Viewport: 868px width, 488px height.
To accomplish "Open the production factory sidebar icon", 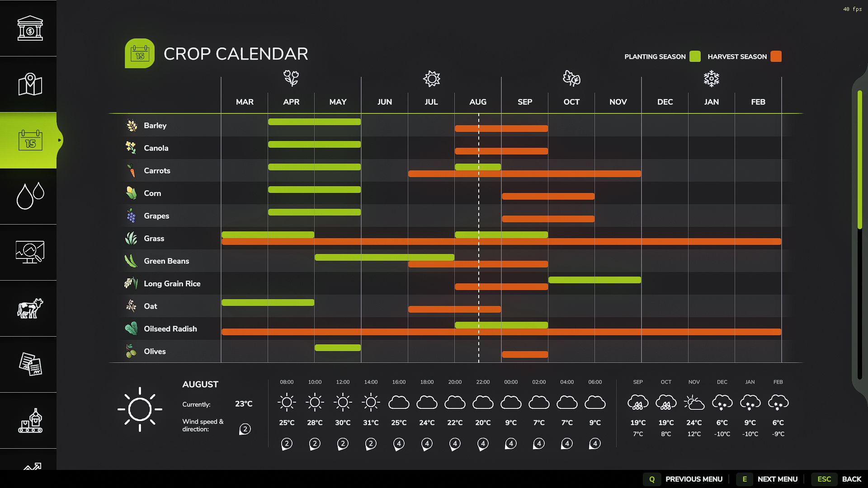I will tap(30, 420).
